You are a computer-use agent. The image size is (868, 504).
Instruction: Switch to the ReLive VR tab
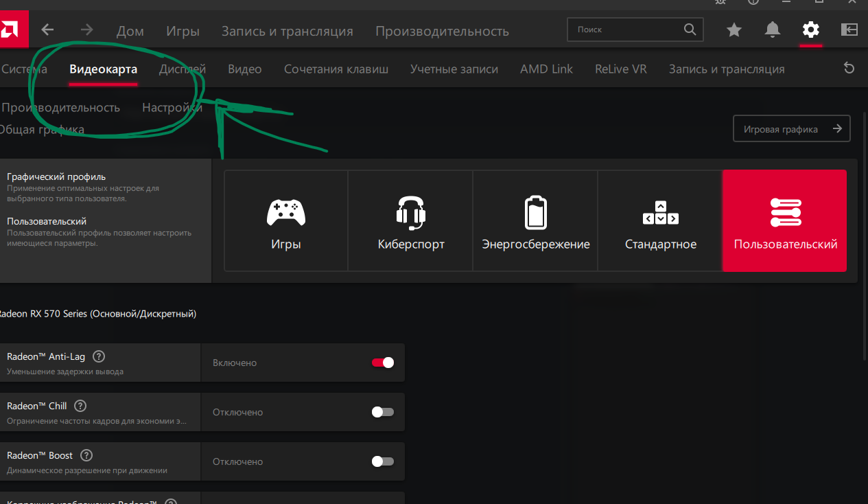[x=621, y=69]
